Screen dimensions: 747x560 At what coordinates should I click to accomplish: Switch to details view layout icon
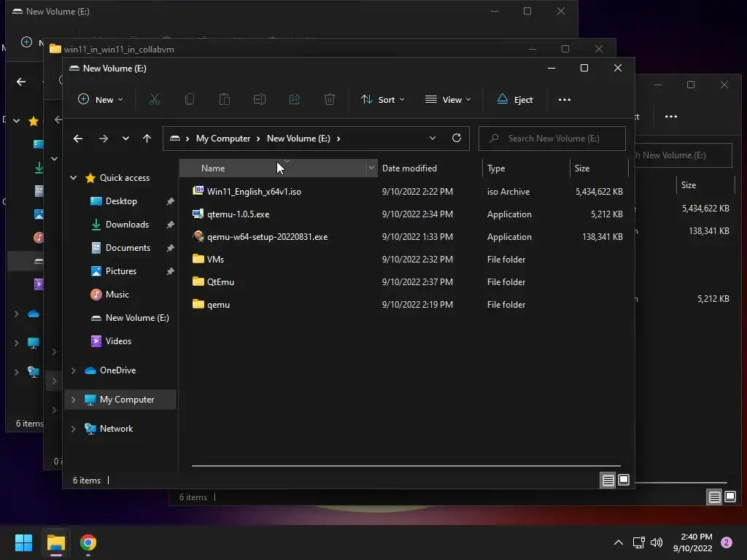(608, 480)
